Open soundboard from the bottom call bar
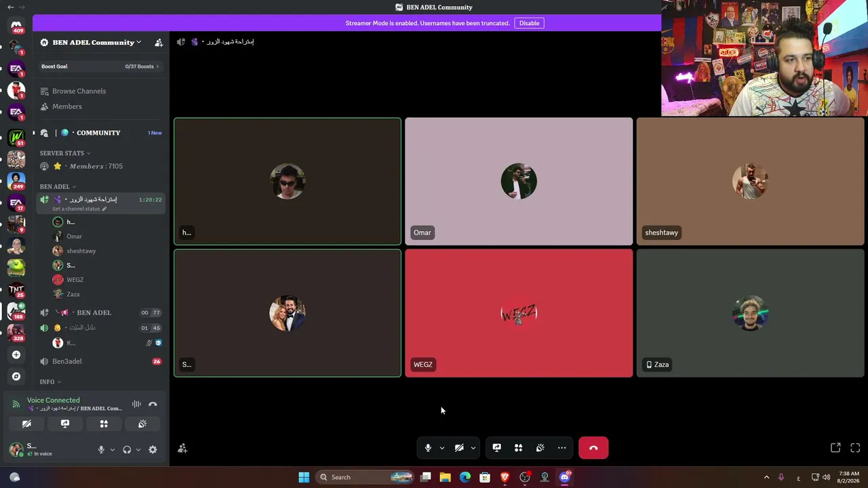 [x=540, y=448]
